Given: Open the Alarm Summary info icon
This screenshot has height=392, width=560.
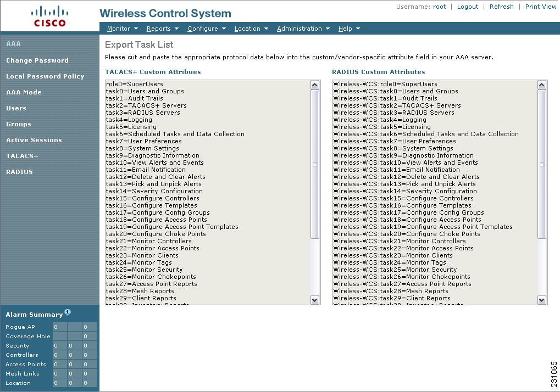Looking at the screenshot, I should coord(68,312).
